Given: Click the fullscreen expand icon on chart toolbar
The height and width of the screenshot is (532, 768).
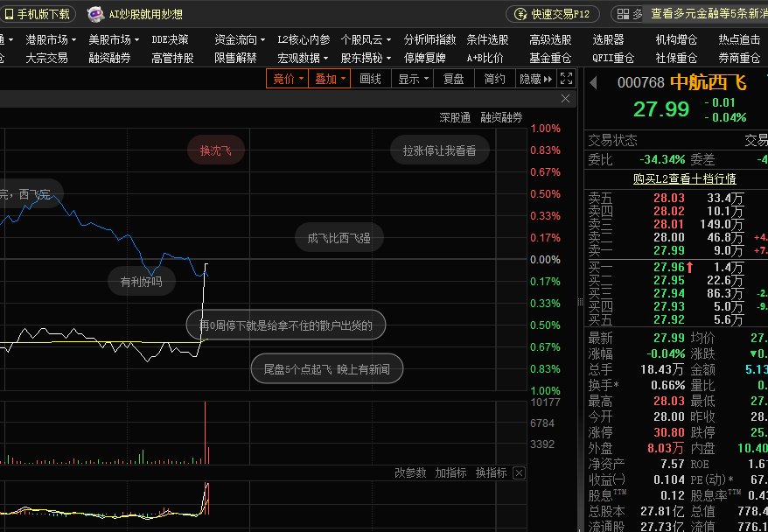Looking at the screenshot, I should tap(566, 79).
